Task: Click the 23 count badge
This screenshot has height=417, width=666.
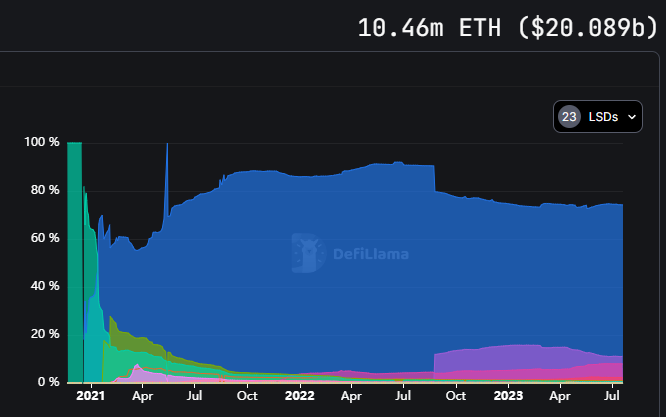Action: (x=569, y=117)
